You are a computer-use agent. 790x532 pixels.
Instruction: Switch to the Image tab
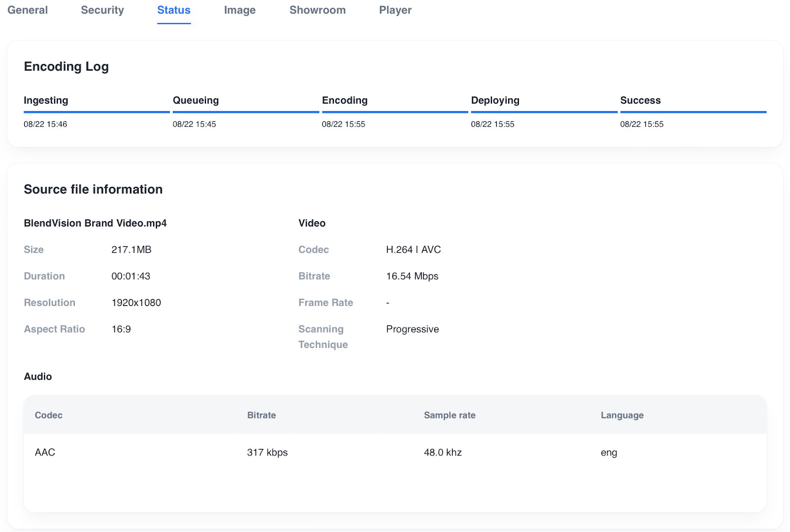(x=239, y=10)
